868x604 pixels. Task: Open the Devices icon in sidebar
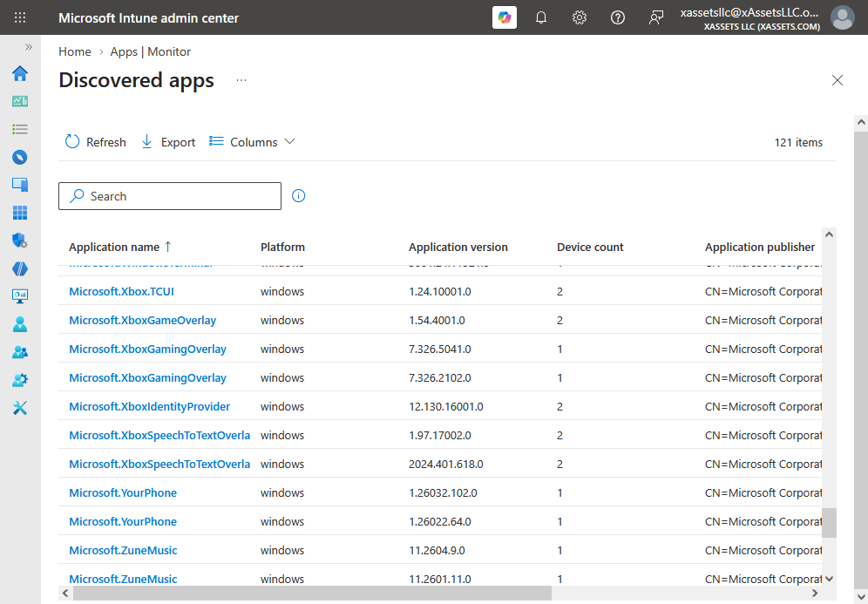point(20,185)
